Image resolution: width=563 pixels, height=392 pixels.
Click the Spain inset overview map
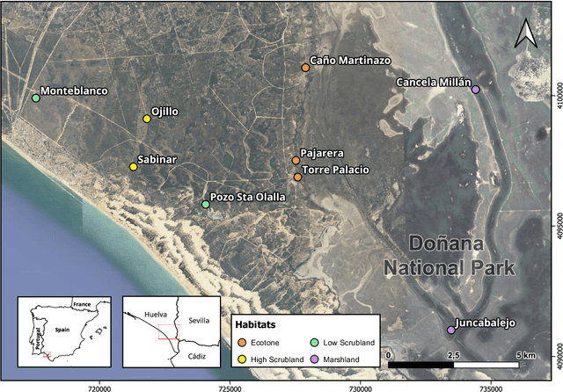coord(66,332)
